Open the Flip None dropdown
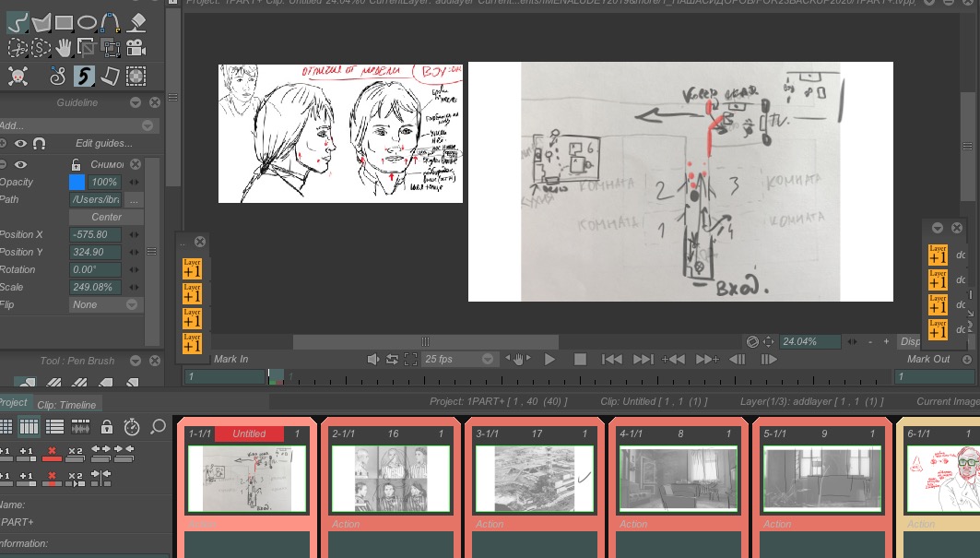This screenshot has width=980, height=558. (x=106, y=304)
